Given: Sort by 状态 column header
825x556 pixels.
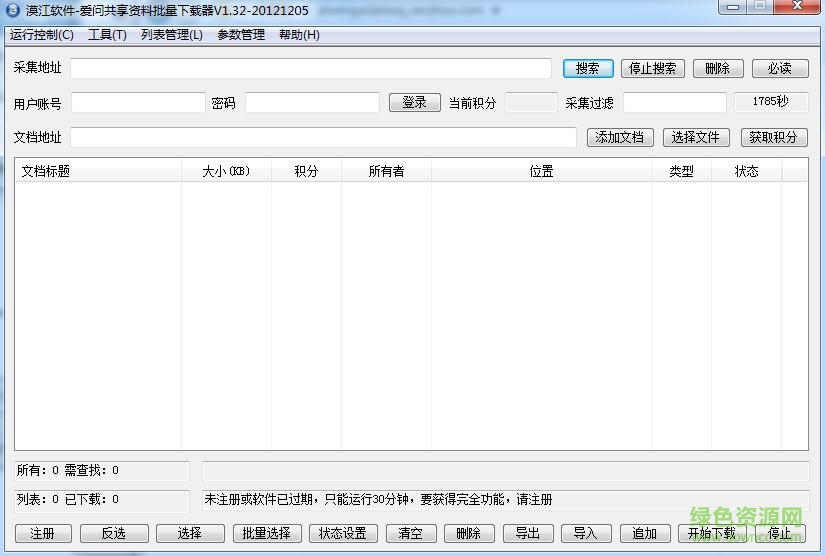Looking at the screenshot, I should [x=746, y=171].
